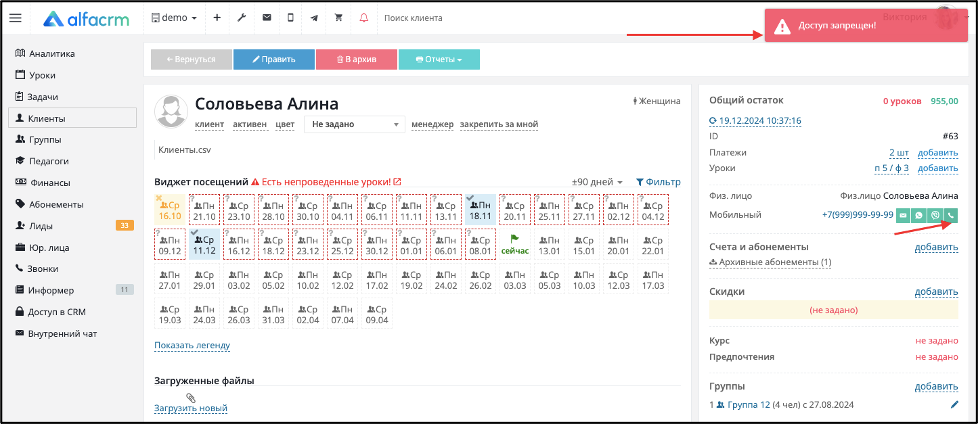Click the red notification bell icon
Screen dimensions: 979x424
(364, 18)
